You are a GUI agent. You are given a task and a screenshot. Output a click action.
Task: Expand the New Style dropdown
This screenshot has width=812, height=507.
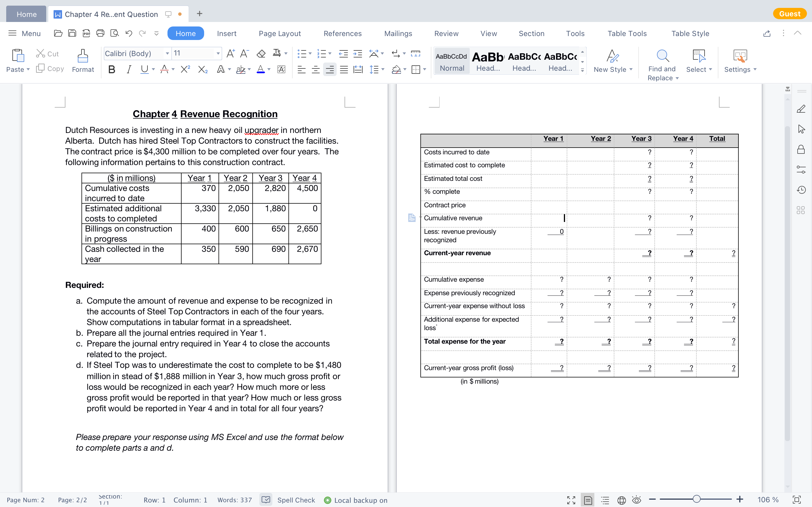[631, 69]
